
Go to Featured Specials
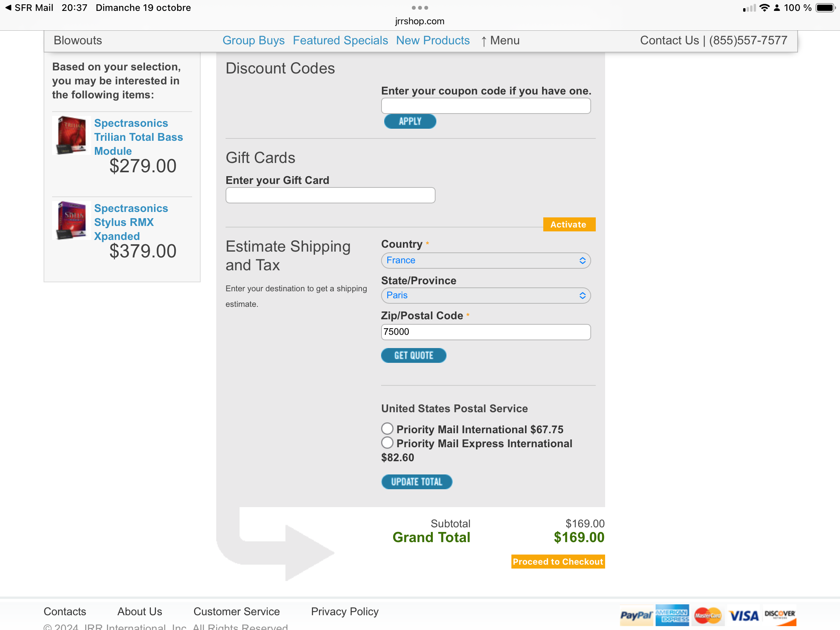coord(340,40)
